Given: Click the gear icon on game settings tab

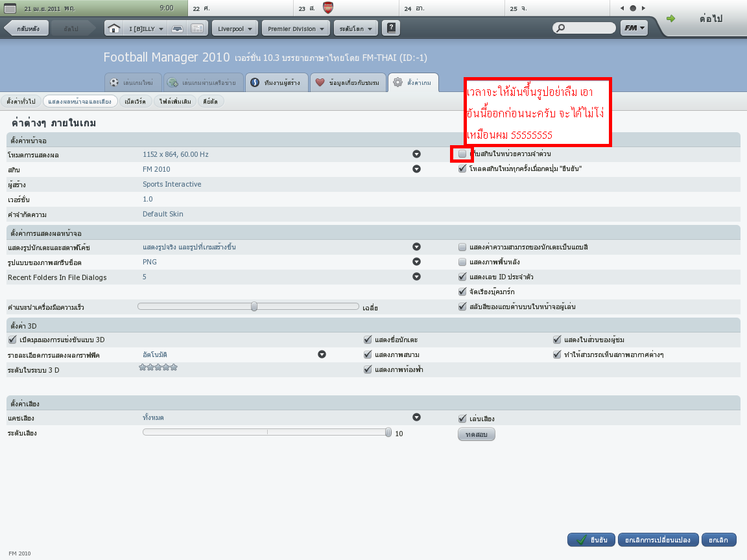Looking at the screenshot, I should pos(397,82).
